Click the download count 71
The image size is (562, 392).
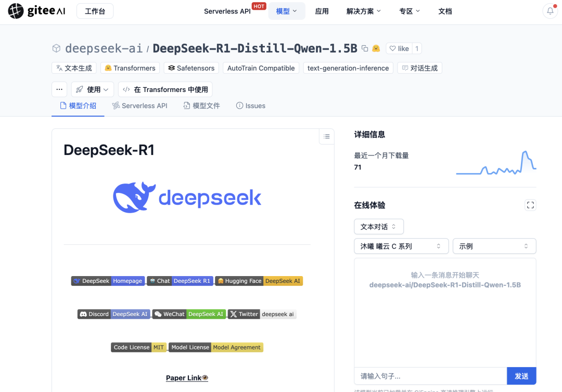(x=357, y=167)
